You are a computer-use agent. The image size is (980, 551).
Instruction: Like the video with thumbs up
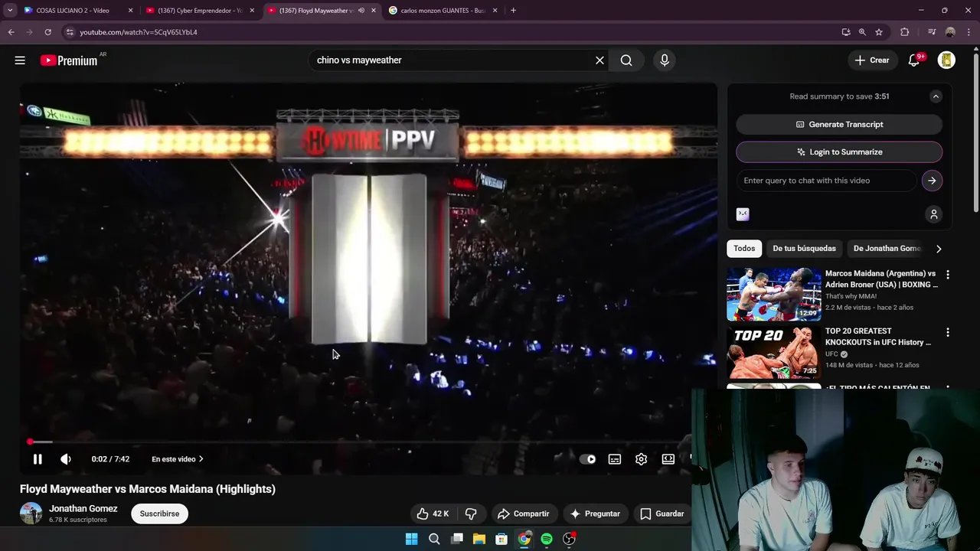pyautogui.click(x=433, y=514)
